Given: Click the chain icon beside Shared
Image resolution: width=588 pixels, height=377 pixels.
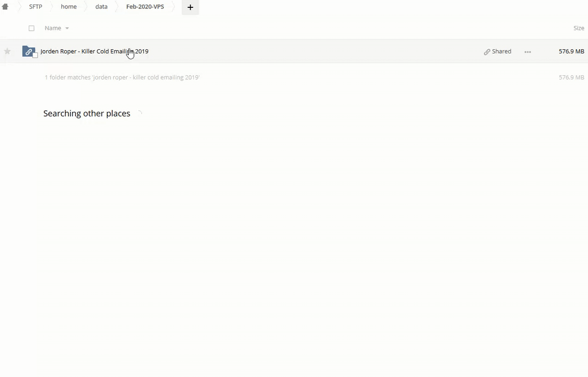Looking at the screenshot, I should pos(487,52).
